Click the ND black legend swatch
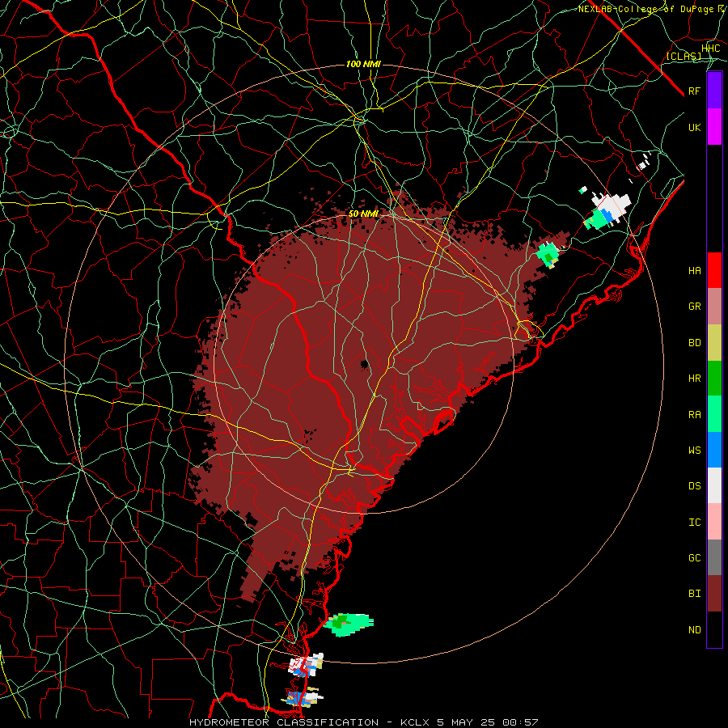 point(714,629)
